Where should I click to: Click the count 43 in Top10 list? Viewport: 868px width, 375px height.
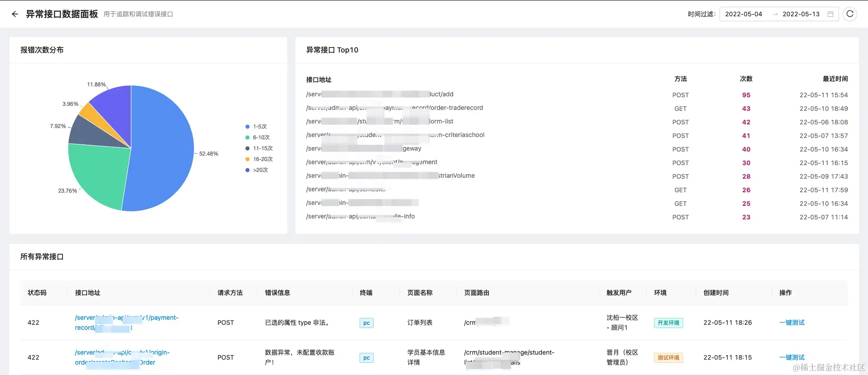point(746,109)
